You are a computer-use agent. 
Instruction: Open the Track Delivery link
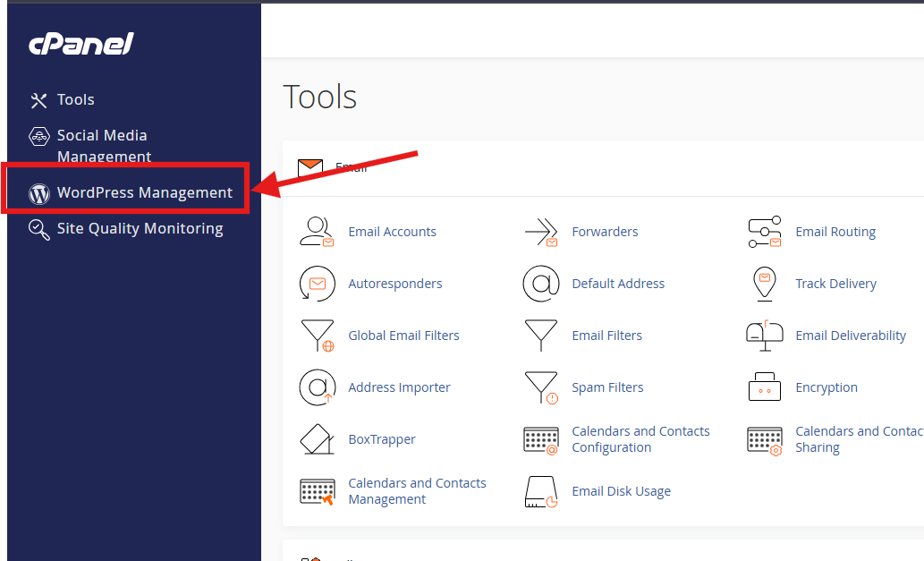835,284
